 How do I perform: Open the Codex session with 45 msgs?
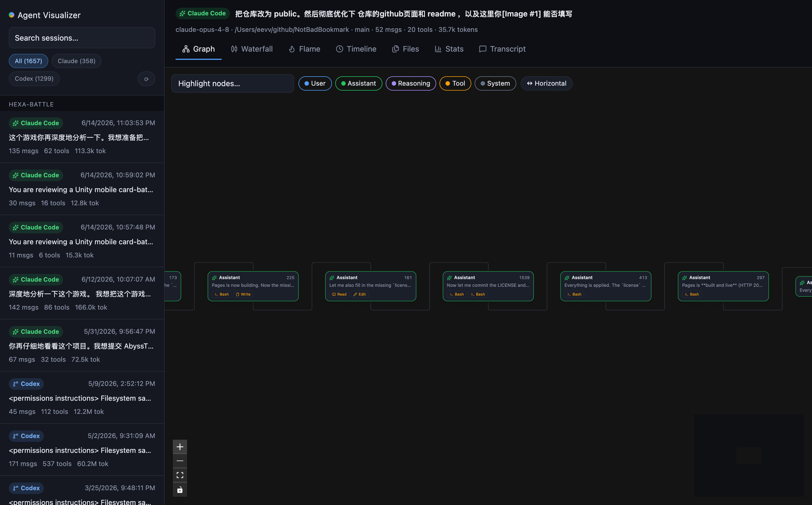coord(82,397)
